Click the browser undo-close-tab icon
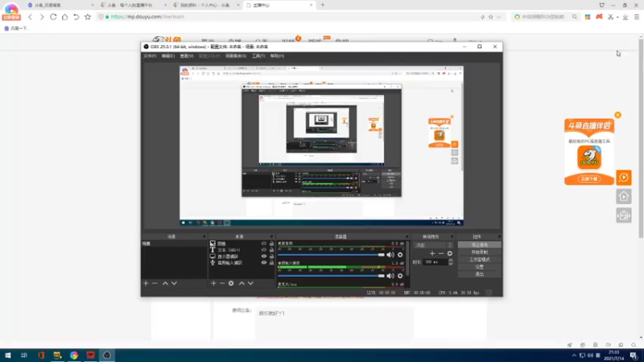 coord(76,17)
